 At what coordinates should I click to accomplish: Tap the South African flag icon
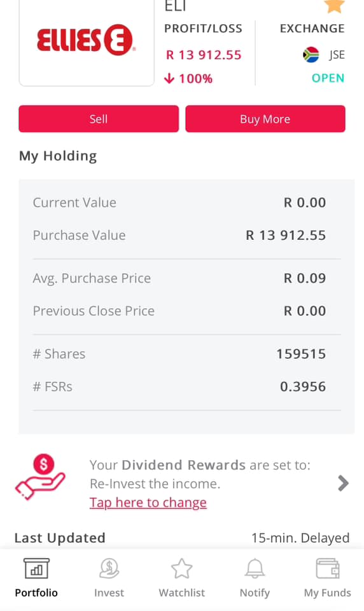point(311,55)
